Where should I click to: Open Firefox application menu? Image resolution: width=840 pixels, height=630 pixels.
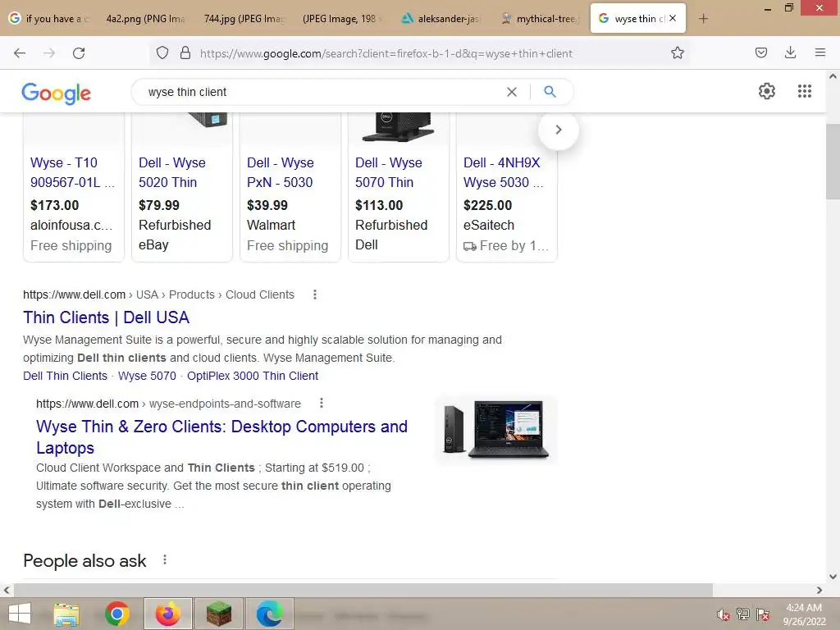tap(819, 52)
